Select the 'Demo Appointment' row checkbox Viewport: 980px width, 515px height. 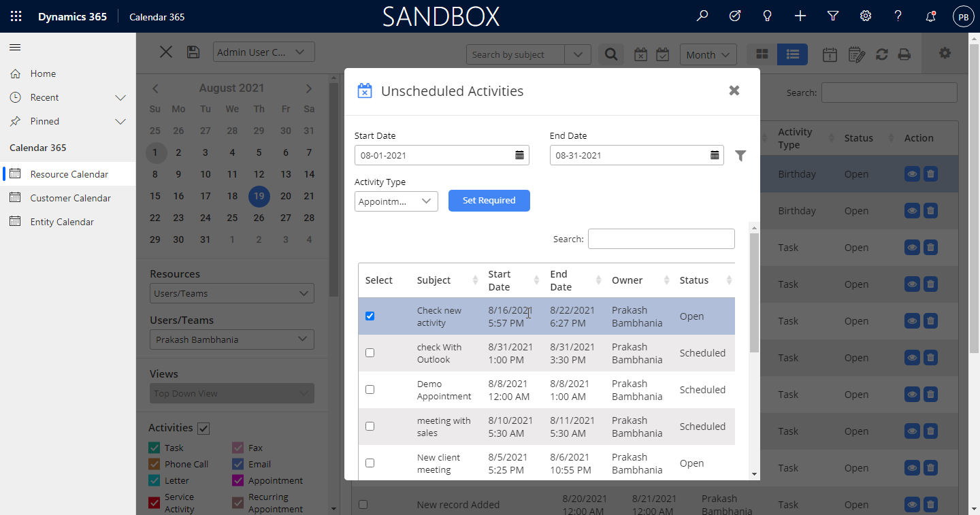pos(370,390)
